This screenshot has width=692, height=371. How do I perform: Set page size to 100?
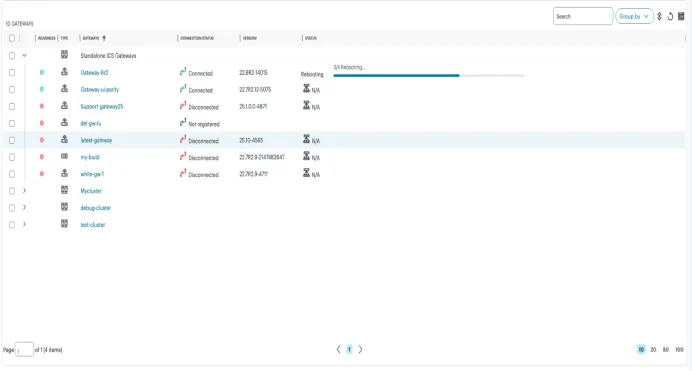[679, 349]
